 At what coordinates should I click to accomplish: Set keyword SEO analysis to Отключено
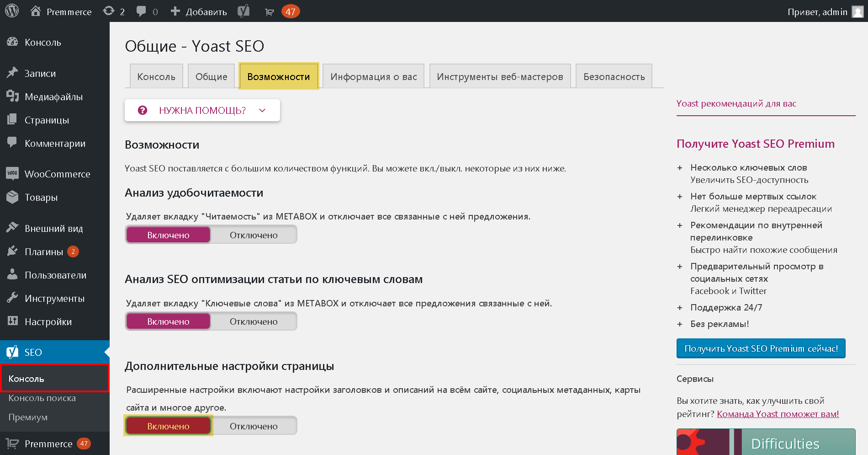coord(254,321)
